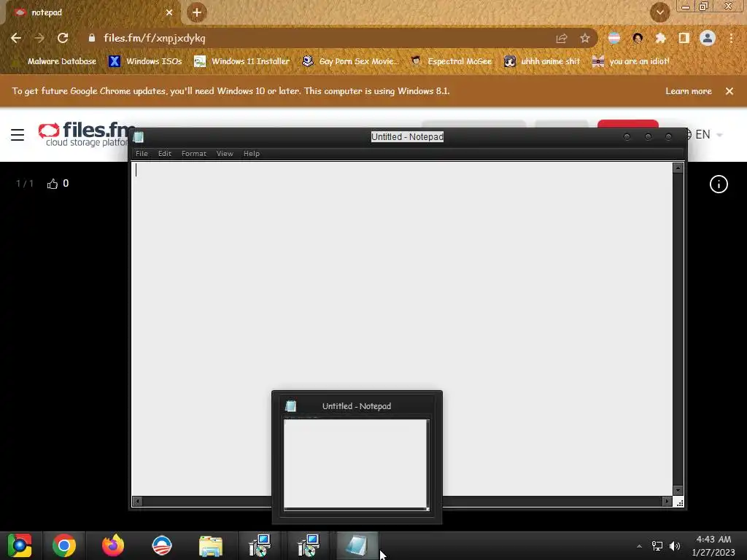
Task: Select the Notepad taskbar button
Action: pyautogui.click(x=357, y=545)
